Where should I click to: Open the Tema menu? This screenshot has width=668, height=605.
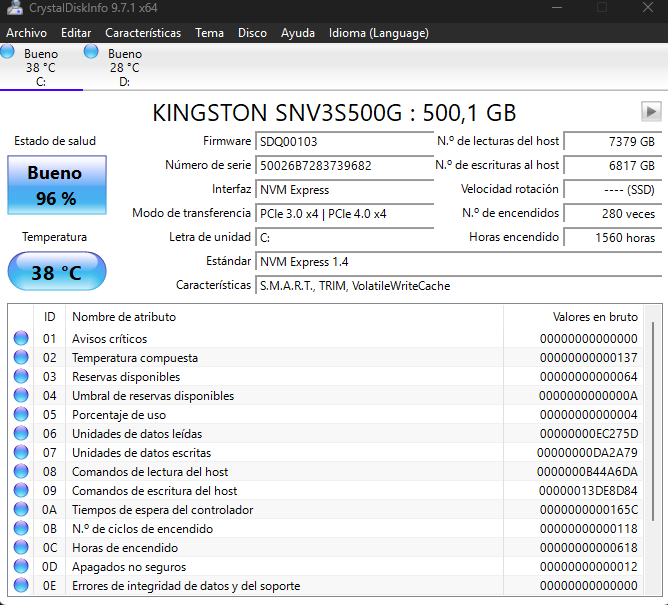pos(209,33)
